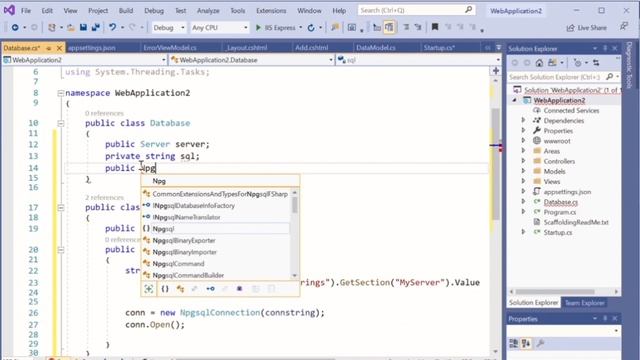Expand the Models folder node

(x=523, y=171)
